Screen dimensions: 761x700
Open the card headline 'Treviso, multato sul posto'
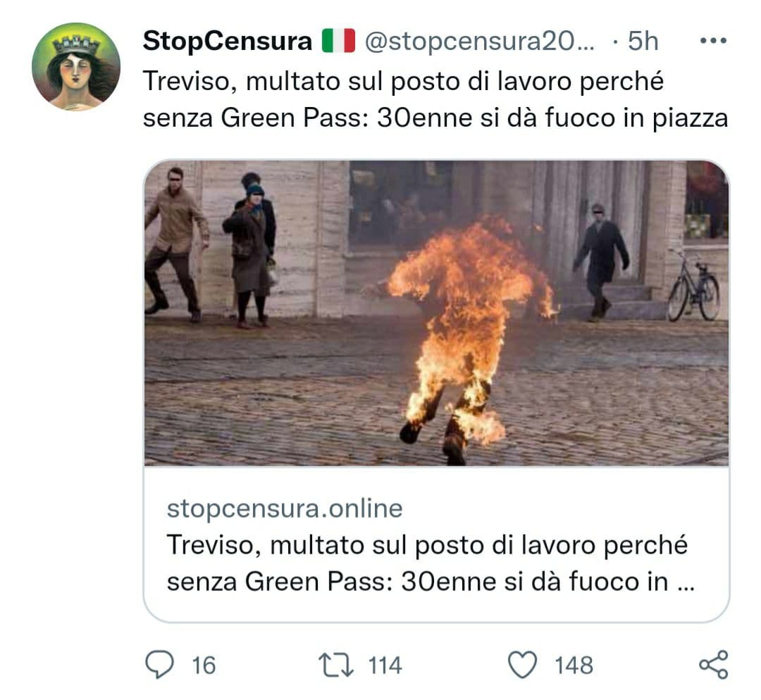427,545
